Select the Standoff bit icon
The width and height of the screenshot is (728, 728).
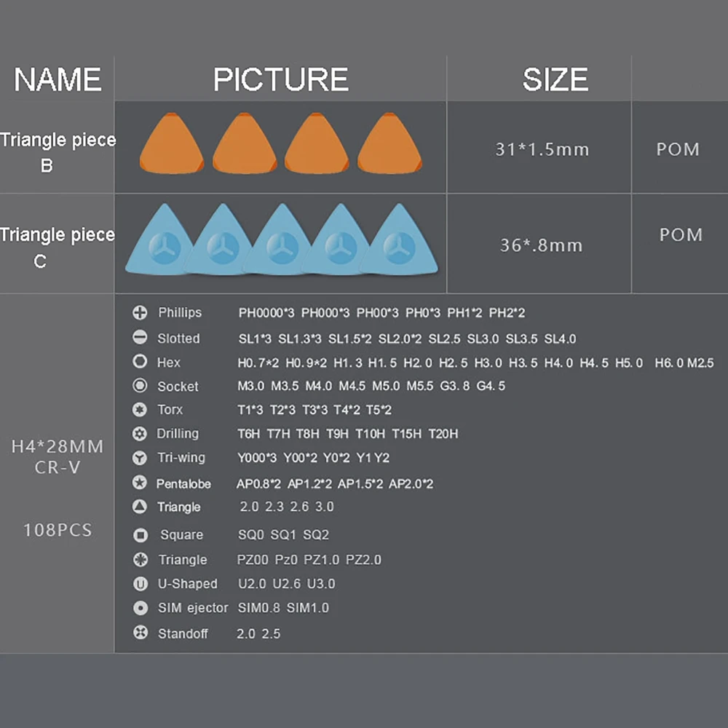coord(141,633)
